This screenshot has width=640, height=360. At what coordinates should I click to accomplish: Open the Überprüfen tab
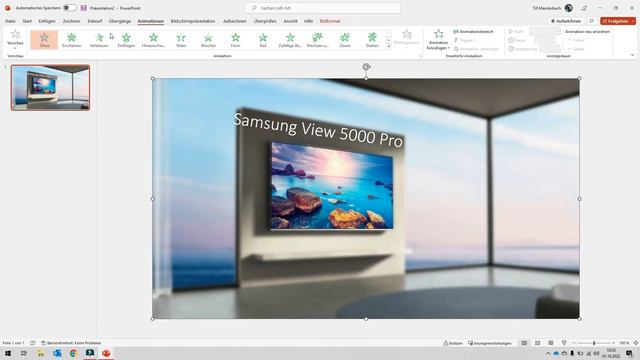tap(265, 21)
